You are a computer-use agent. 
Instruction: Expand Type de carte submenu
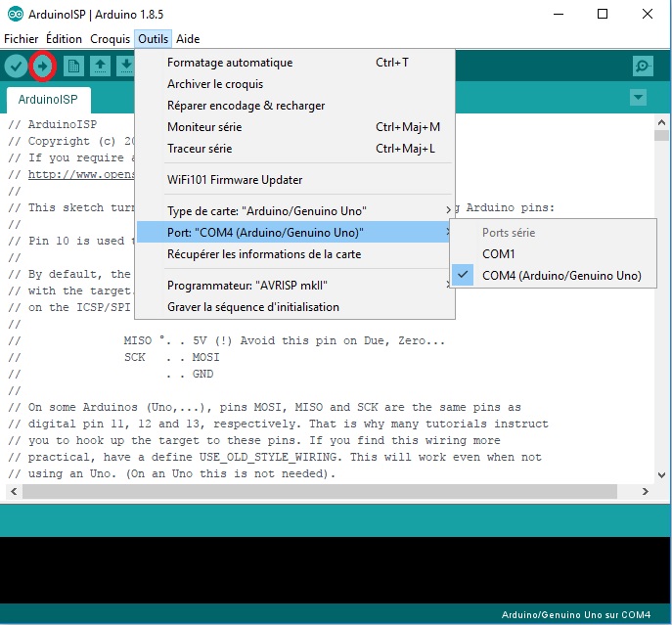294,211
